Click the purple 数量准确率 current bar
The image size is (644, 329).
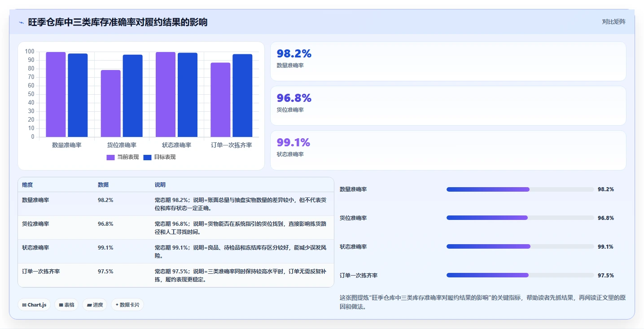[x=56, y=95]
